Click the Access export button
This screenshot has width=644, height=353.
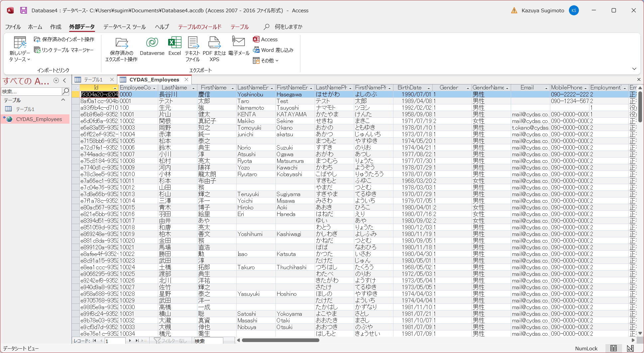pyautogui.click(x=265, y=40)
